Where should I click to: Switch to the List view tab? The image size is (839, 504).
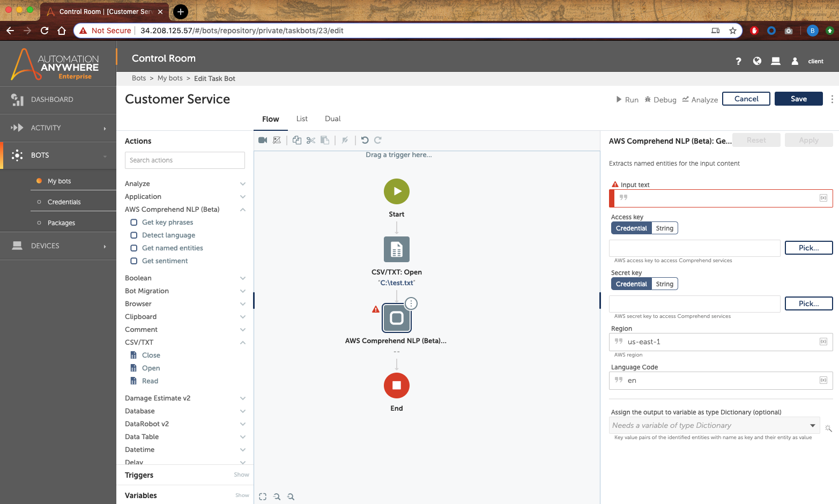pos(302,119)
